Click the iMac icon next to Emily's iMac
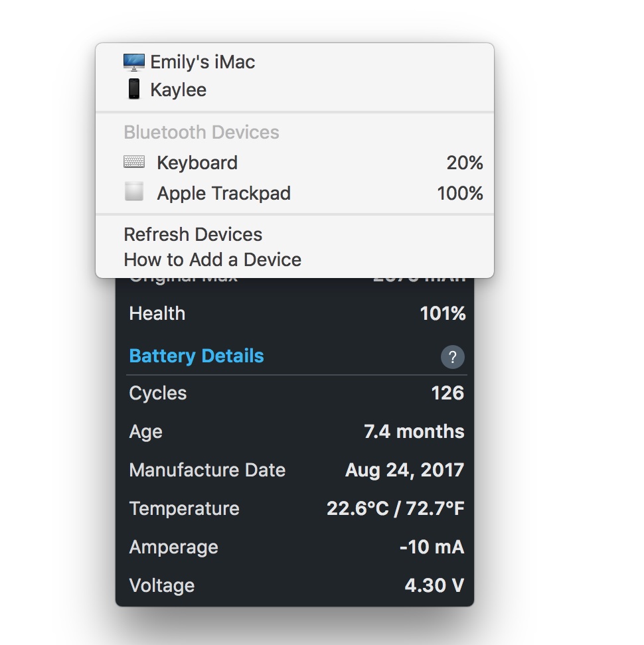This screenshot has height=645, width=644. point(133,62)
